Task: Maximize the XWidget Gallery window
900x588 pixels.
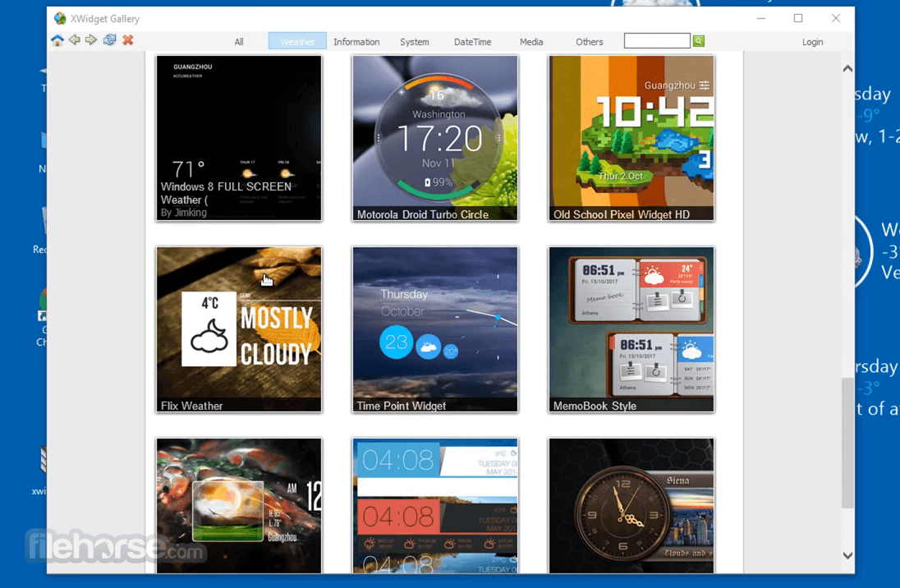Action: click(798, 18)
